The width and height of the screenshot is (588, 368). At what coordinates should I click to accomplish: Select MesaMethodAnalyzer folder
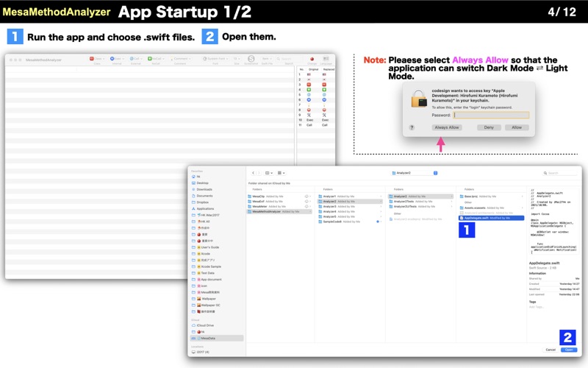(280, 211)
